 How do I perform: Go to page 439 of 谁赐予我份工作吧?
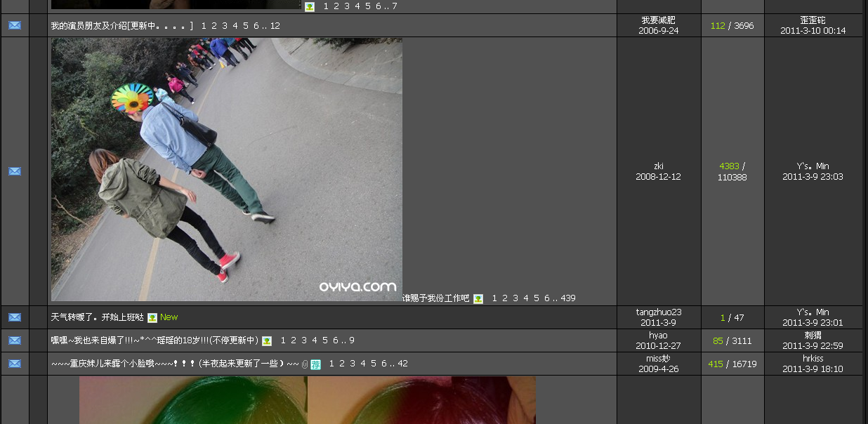tap(568, 298)
